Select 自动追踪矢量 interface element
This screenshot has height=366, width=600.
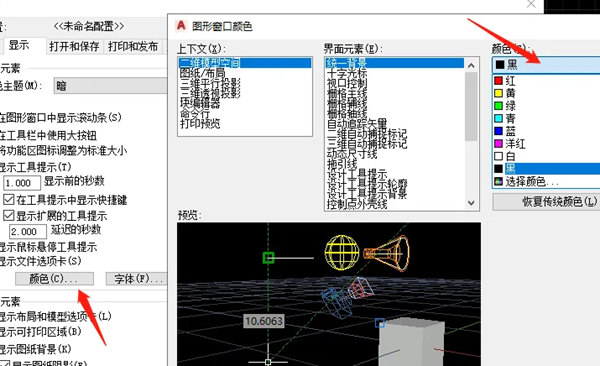(x=395, y=124)
